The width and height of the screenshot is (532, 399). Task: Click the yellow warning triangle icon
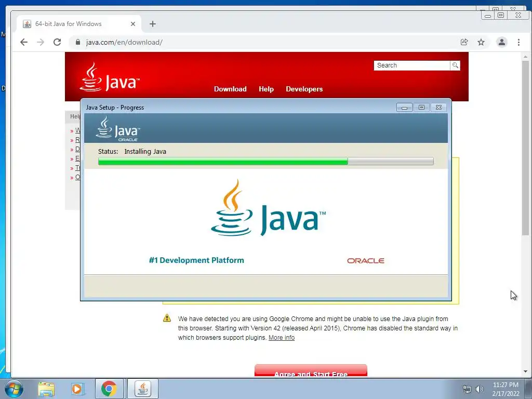click(167, 318)
